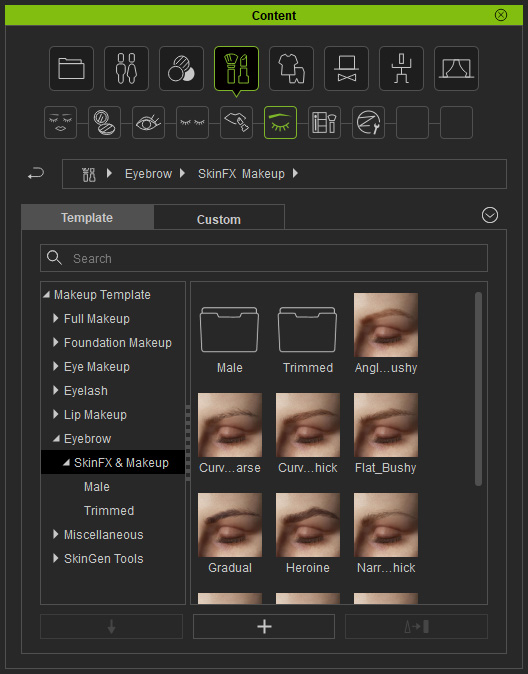Image resolution: width=528 pixels, height=674 pixels.
Task: Collapse the Makeup Template tree root
Action: (x=46, y=295)
